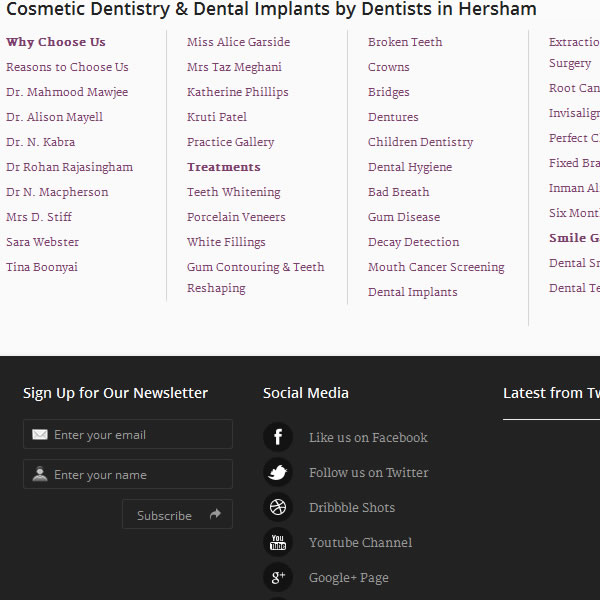This screenshot has height=600, width=600.
Task: Open the Google+ icon
Action: (277, 577)
